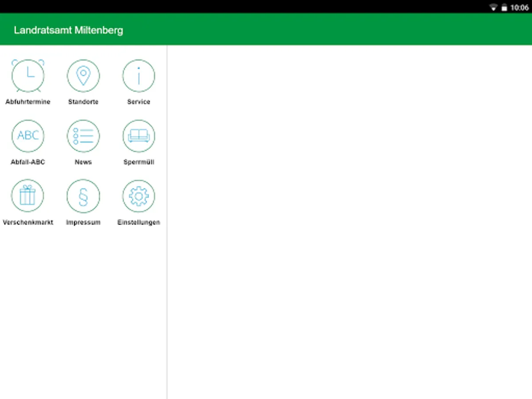Screen dimensions: 532x399
Task: Open the Abfall-ABC icon
Action: tap(28, 136)
